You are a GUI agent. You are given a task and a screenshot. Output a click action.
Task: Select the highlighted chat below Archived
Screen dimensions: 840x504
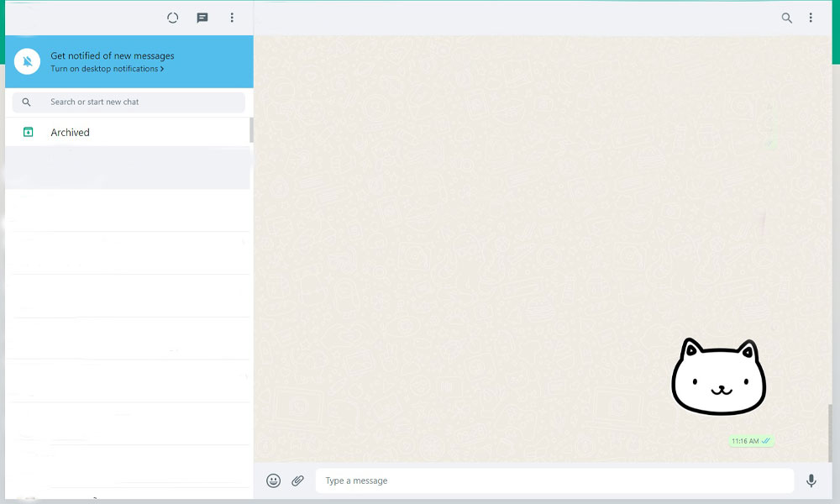tap(128, 168)
